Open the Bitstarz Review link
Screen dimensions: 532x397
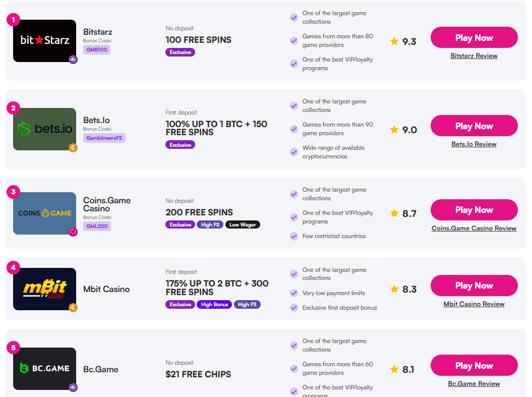pyautogui.click(x=474, y=56)
